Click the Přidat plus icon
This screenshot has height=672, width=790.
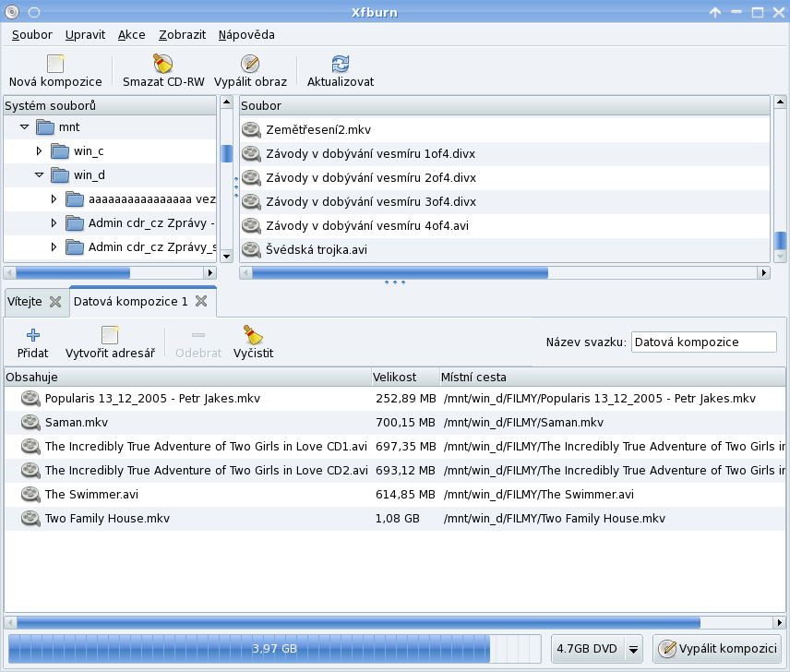pos(33,335)
